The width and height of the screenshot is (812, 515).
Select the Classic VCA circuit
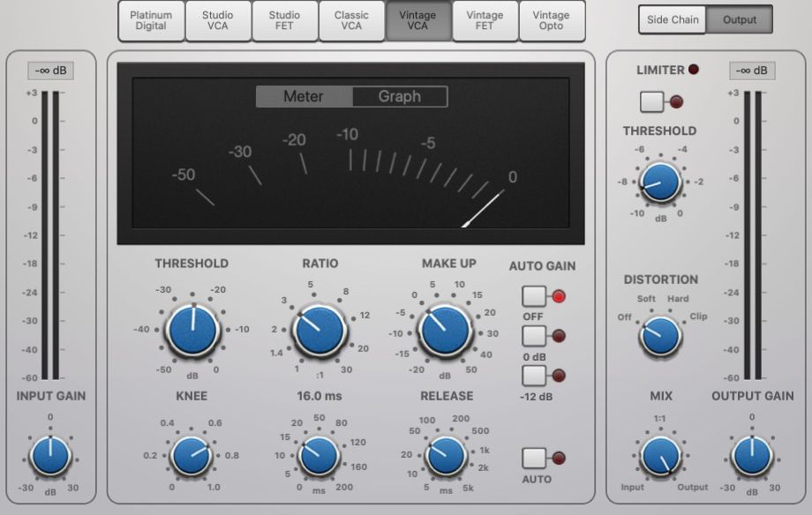point(351,21)
